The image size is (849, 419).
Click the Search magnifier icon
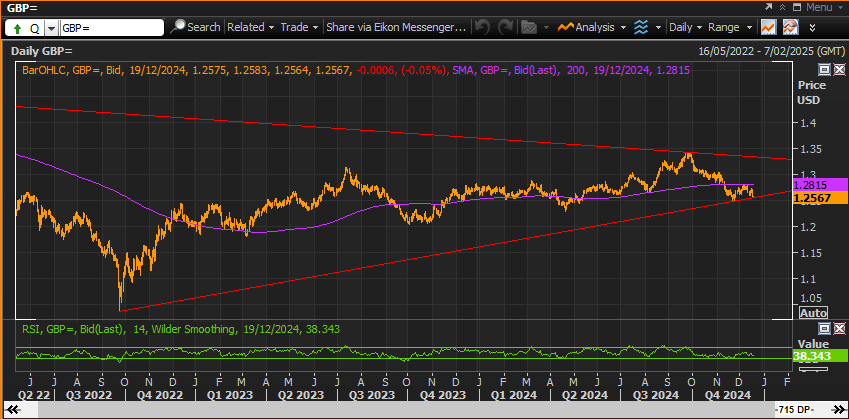coord(178,27)
